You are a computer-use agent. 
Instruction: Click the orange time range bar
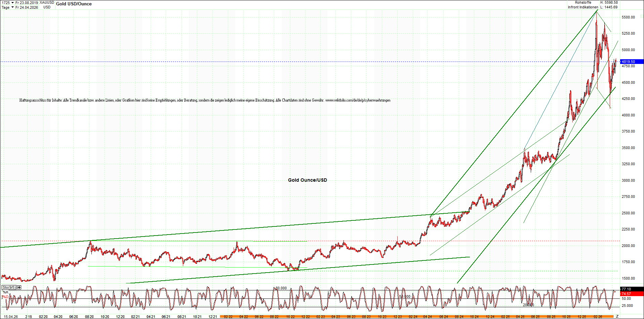(x=417, y=317)
